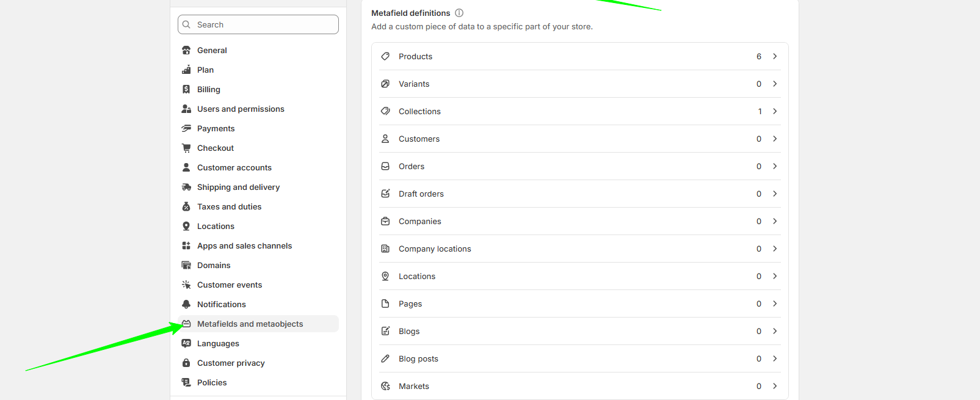The width and height of the screenshot is (980, 400).
Task: Select Metafields and metaobjects menu item
Action: (250, 324)
